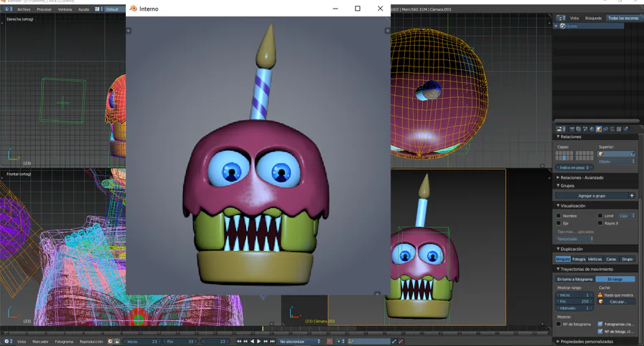Click the screen layout browse icon
Screen dimensions: 644x346
point(99,9)
